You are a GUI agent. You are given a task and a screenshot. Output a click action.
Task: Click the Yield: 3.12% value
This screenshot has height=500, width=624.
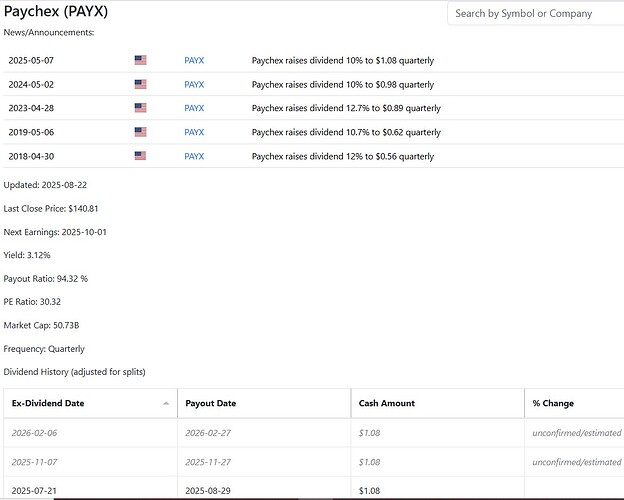point(27,255)
